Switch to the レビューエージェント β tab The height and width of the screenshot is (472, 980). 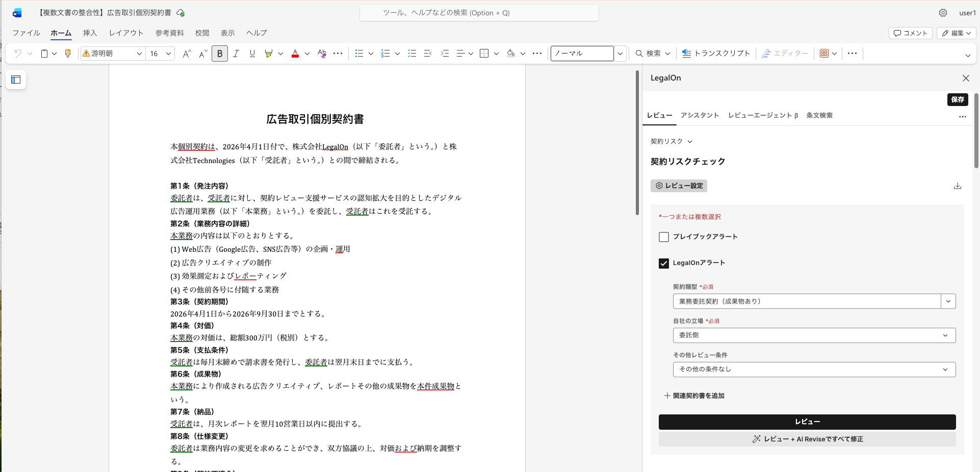point(763,115)
